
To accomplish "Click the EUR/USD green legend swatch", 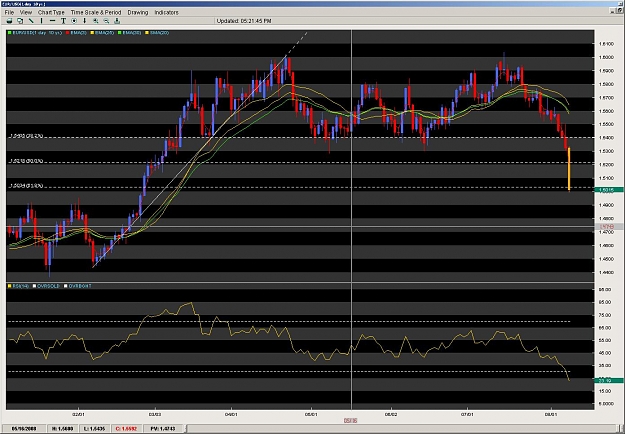I will 10,33.
